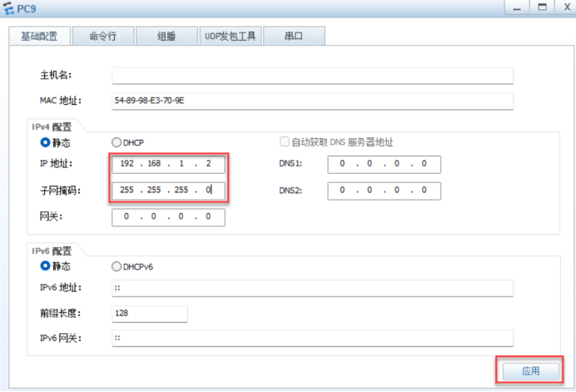Switch to the 串口 tab
Image resolution: width=576 pixels, height=392 pixels.
293,37
